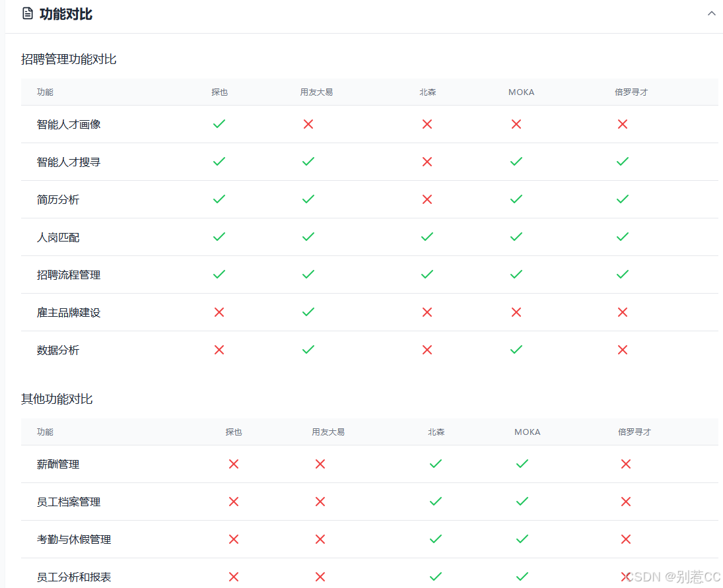Click 倍罗寻才 checkmark in 简历分析 row
Viewport: 723px width, 588px height.
coord(623,199)
